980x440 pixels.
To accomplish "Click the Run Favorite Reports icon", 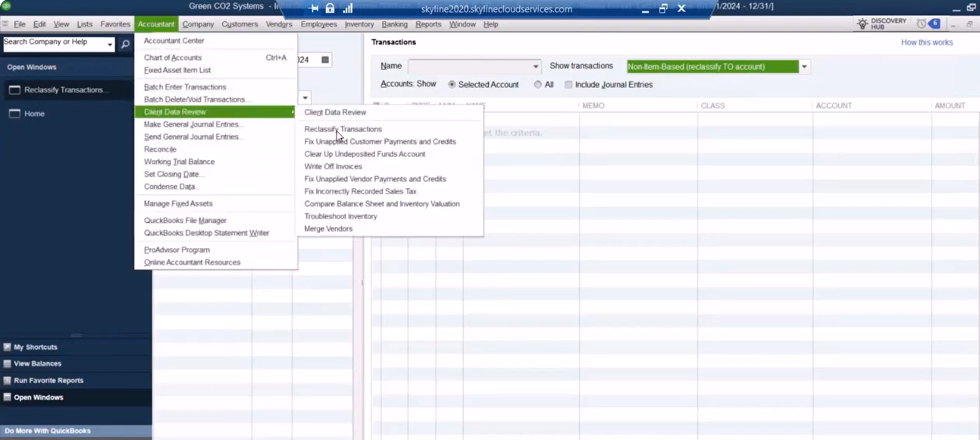I will point(8,381).
